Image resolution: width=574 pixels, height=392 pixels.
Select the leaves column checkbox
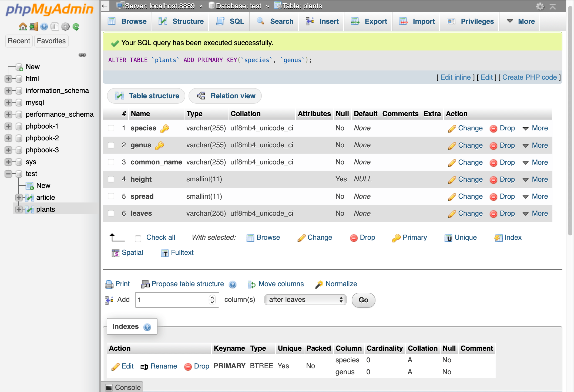click(111, 213)
